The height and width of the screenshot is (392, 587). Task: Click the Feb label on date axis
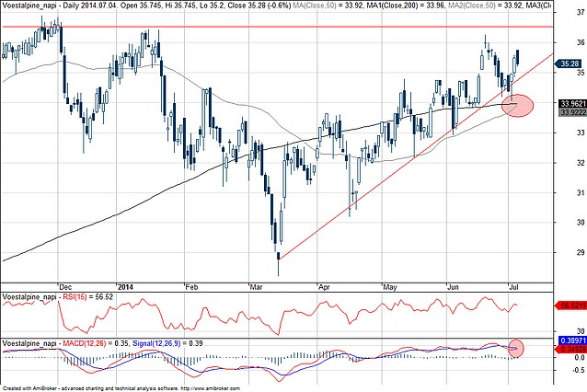pos(191,287)
